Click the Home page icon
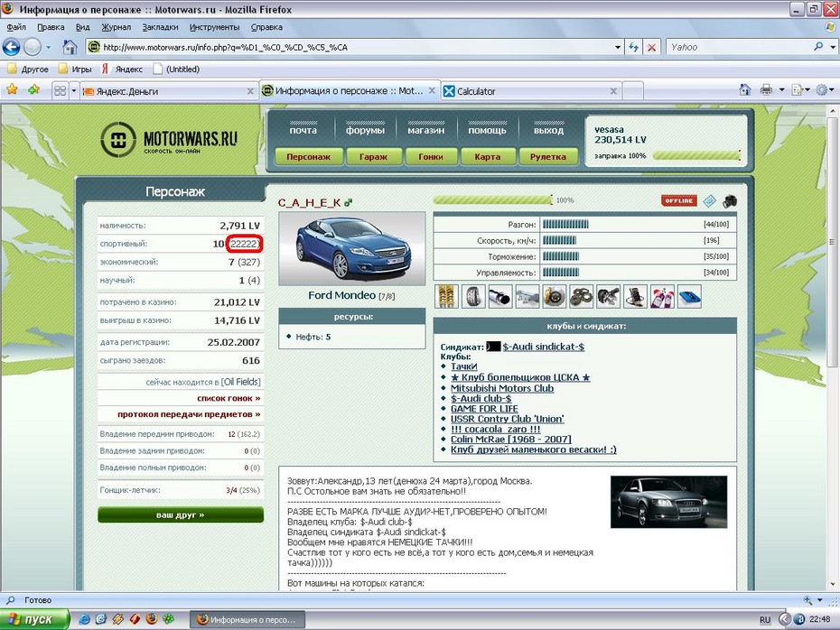 [x=70, y=47]
